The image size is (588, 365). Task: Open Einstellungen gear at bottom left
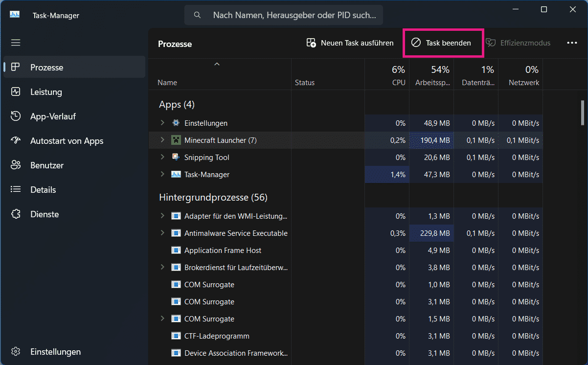(x=55, y=352)
